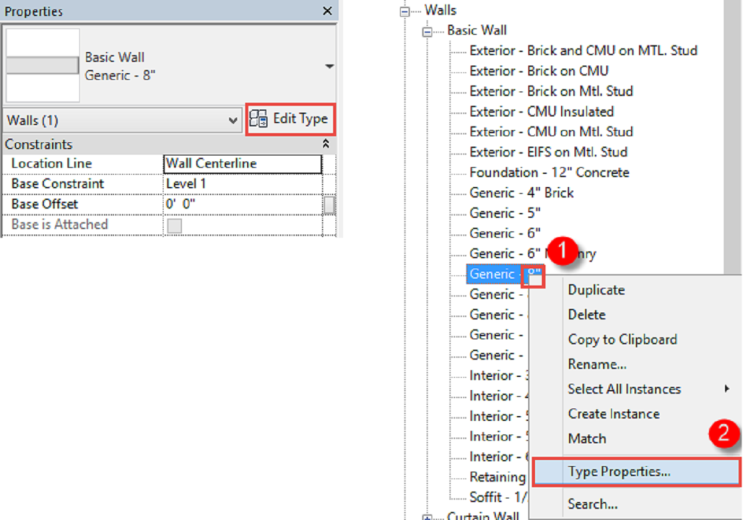The image size is (743, 520).
Task: Click the Basic Wall type preview thumbnail
Action: (x=43, y=65)
